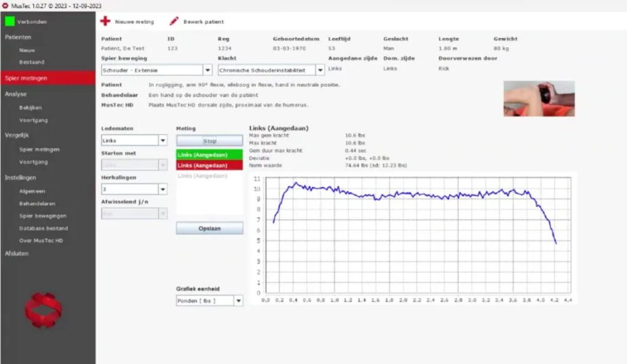Viewport: 627px width, 364px height.
Task: Click the MusTec red logo in sidebar
Action: tap(43, 310)
